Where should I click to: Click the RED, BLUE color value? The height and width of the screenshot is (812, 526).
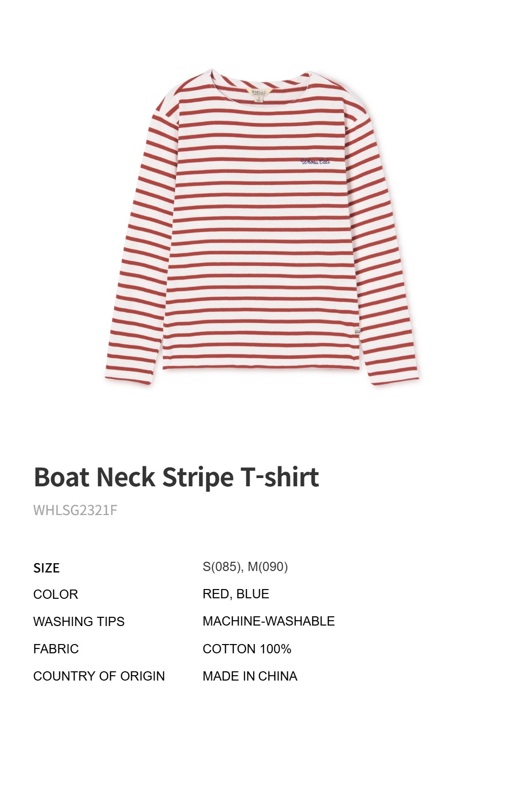tap(236, 594)
